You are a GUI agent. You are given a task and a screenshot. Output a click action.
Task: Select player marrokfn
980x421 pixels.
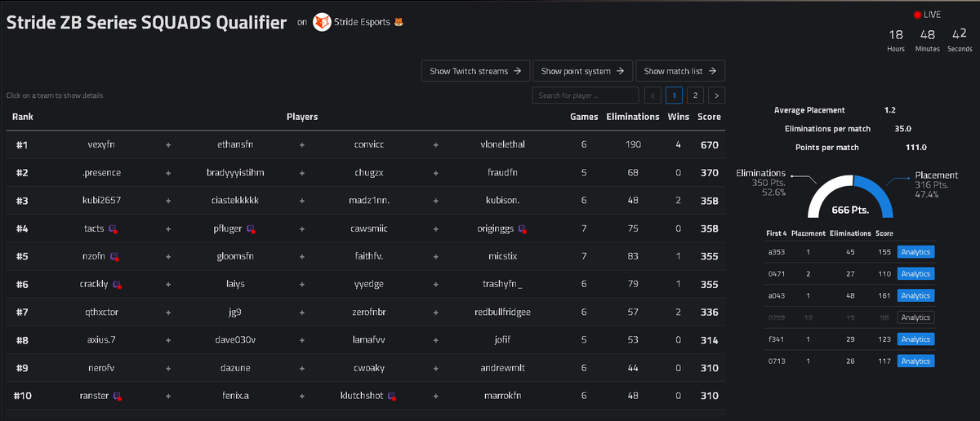click(503, 396)
